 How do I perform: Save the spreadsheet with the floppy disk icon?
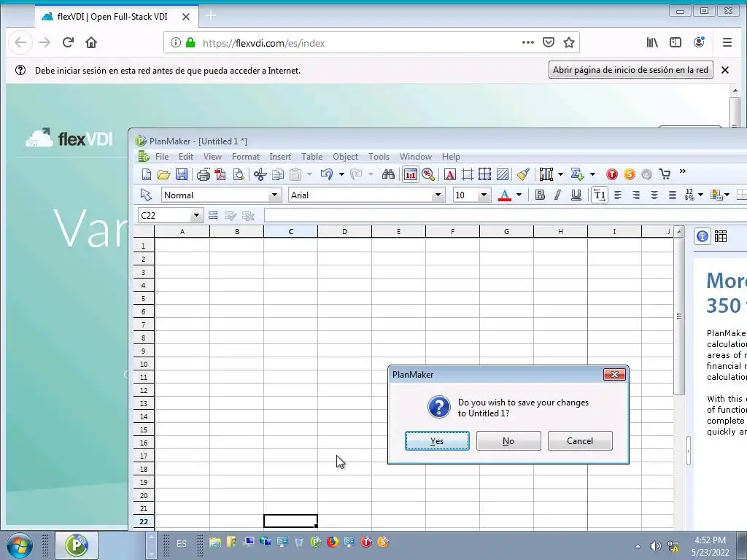coord(182,174)
